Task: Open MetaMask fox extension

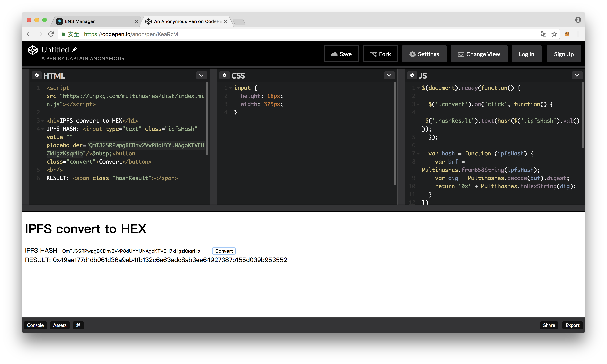Action: tap(567, 34)
